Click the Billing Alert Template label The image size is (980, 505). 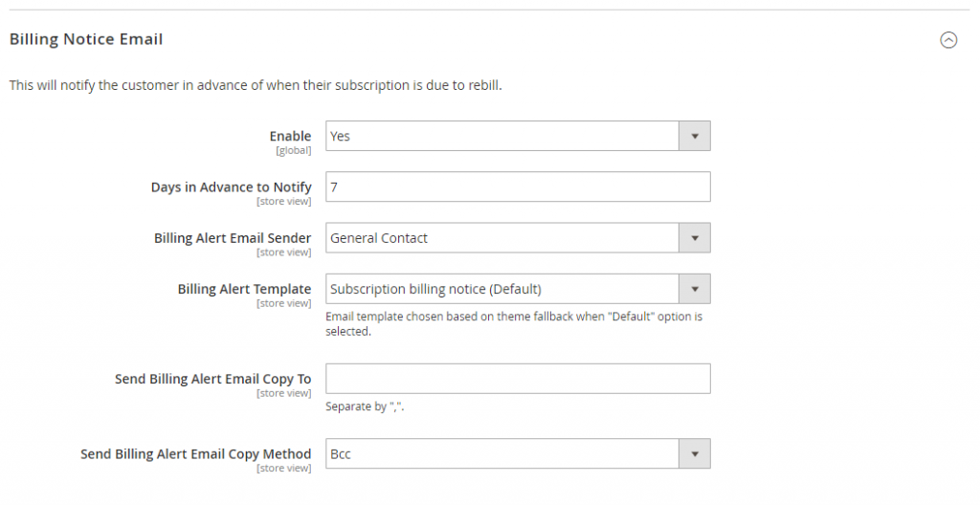pos(244,289)
